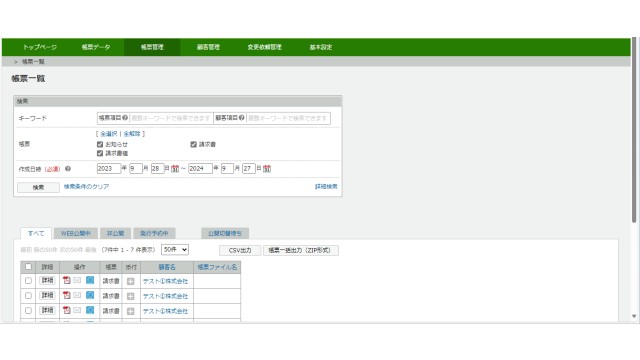Expand 添付 plus icon in first row

pyautogui.click(x=131, y=281)
